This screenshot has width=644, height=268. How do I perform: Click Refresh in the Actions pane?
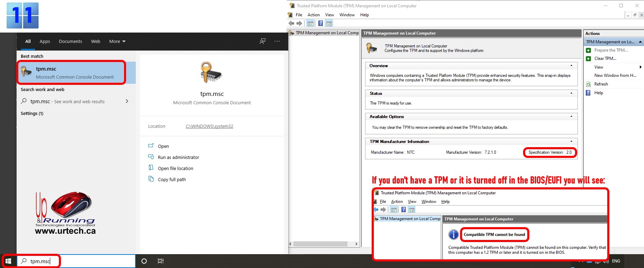(x=601, y=84)
